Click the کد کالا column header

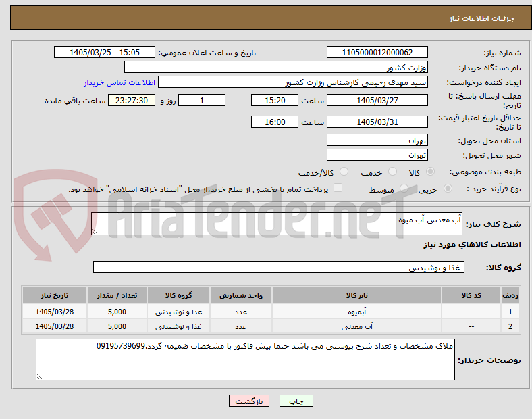coord(471,295)
